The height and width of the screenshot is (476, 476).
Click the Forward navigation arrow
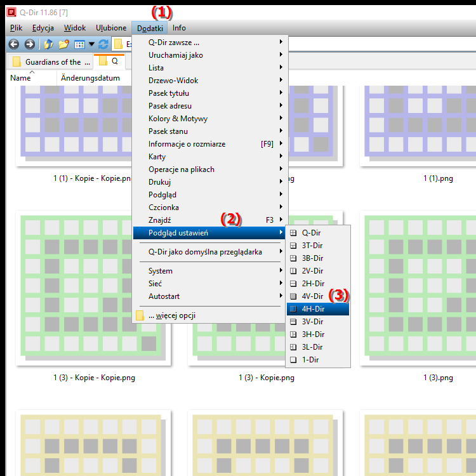point(29,44)
